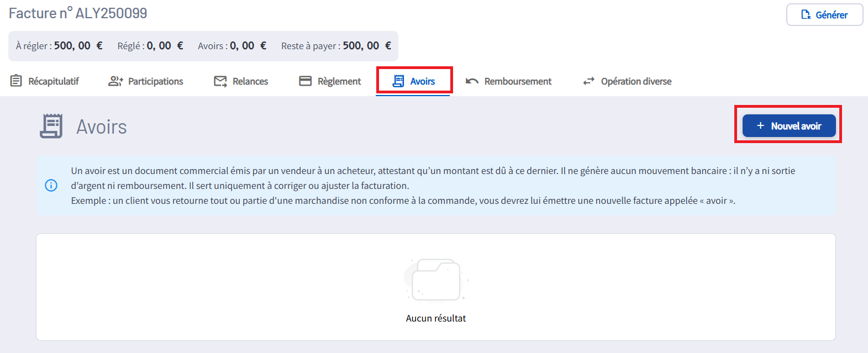Click the Relances envelope icon
Viewport: 868px width, 353px height.
click(220, 81)
